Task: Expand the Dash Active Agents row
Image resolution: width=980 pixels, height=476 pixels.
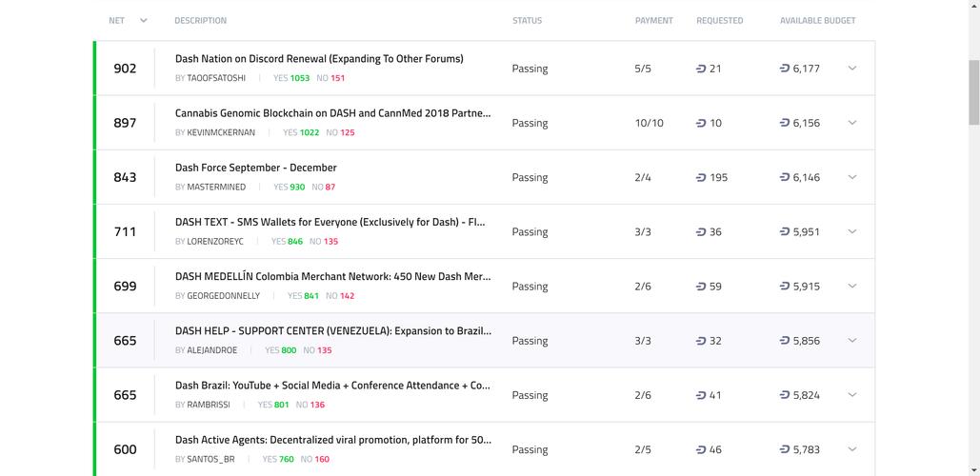Action: click(x=851, y=448)
